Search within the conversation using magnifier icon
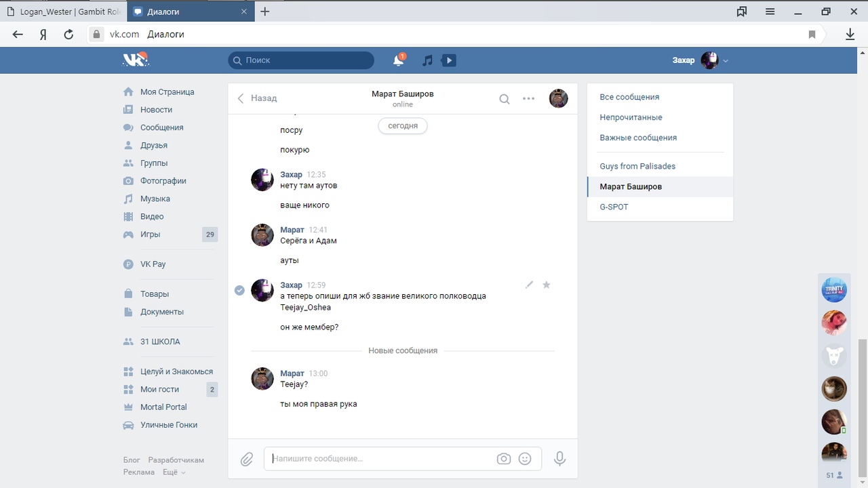868x488 pixels. [x=505, y=99]
